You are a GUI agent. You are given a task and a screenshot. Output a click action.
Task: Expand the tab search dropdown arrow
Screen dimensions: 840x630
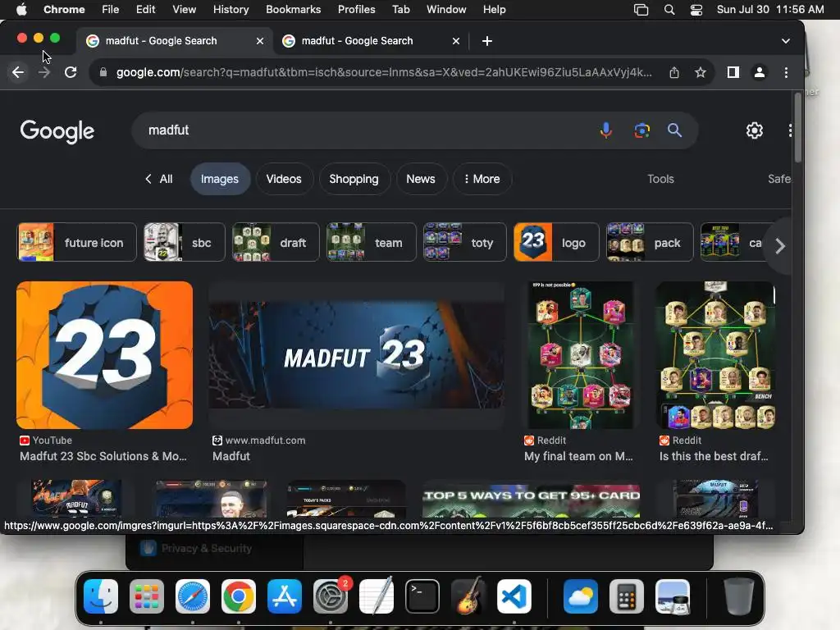point(785,41)
